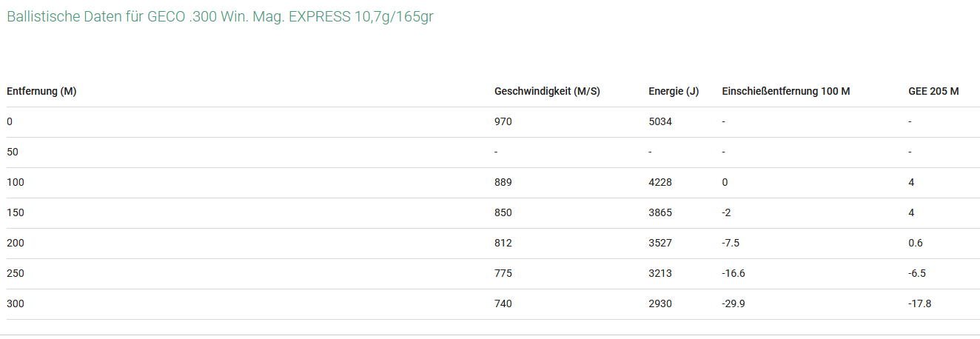Select the GEE 205 M column header
Screen dimensions: 980x339
933,92
